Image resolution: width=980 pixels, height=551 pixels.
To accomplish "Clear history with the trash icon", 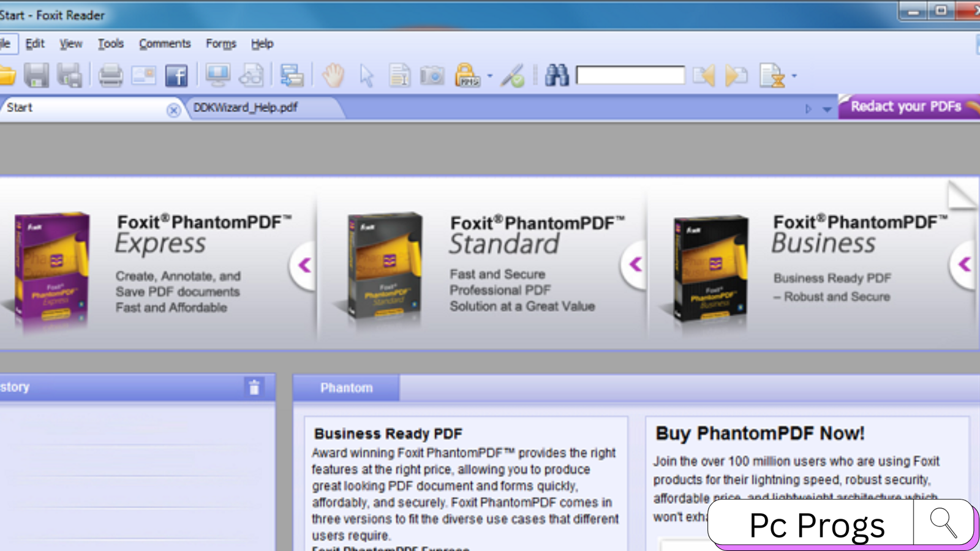I will [254, 387].
